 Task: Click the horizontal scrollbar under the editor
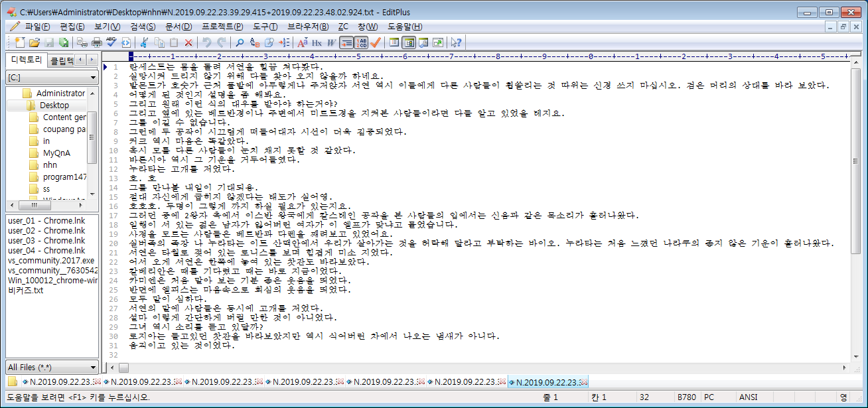pos(478,367)
